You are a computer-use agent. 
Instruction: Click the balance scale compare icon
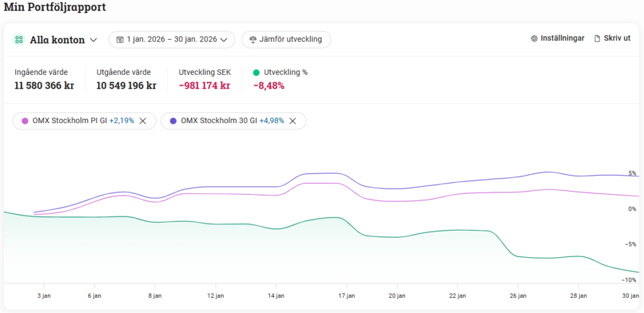point(253,40)
